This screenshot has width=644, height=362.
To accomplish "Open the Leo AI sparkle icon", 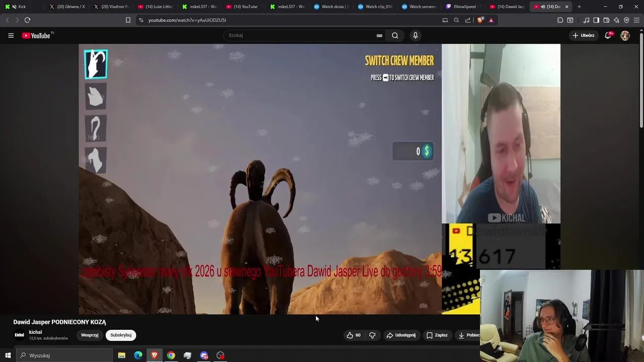I will [x=616, y=20].
